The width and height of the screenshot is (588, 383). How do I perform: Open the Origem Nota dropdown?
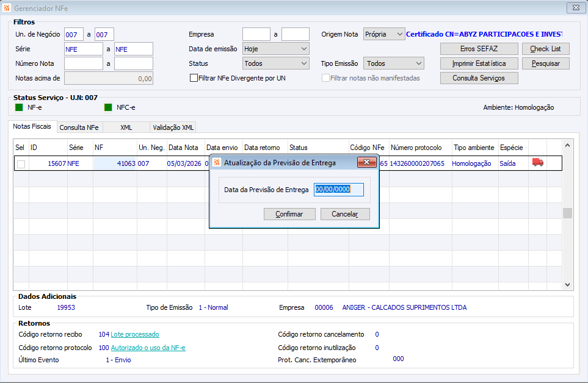tap(384, 34)
